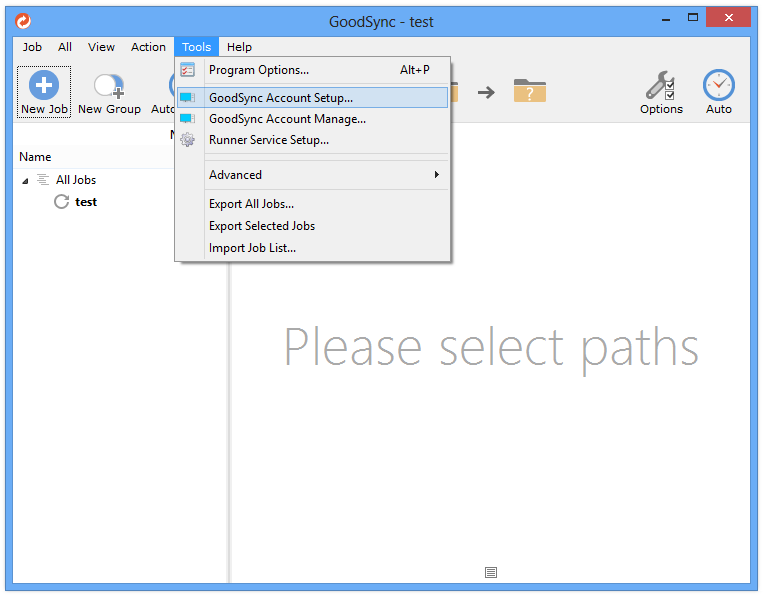Select Runner Service Setup in Tools menu
This screenshot has width=766, height=596.
coord(268,140)
